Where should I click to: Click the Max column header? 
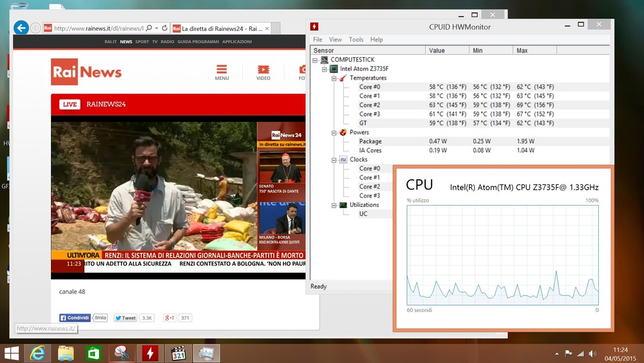point(535,50)
